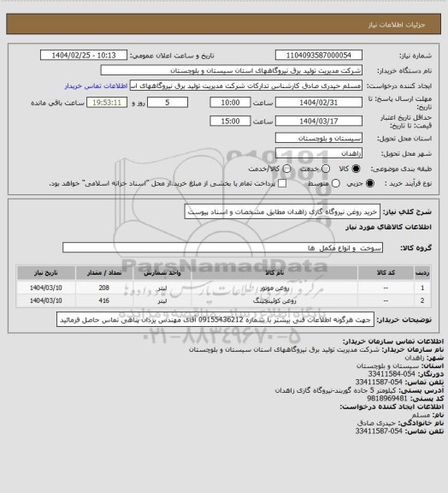Click the countdown timer 19:53:11

tap(107, 103)
